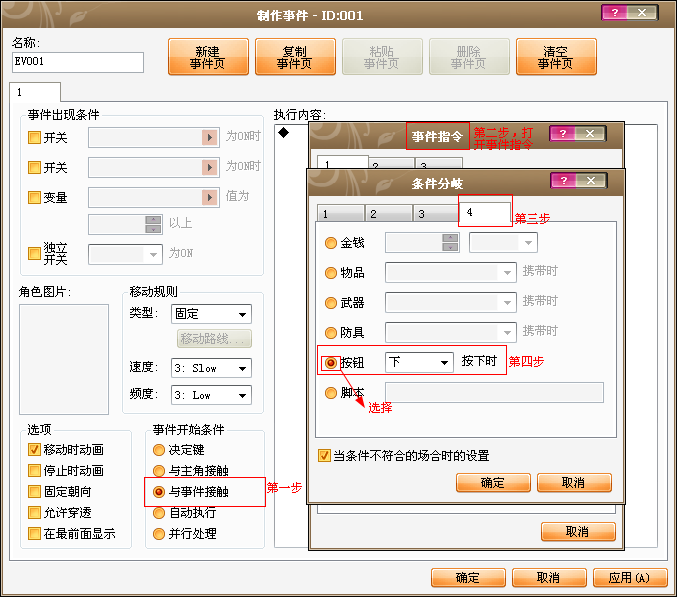The height and width of the screenshot is (597, 677).
Task: Enable the second 开关 condition checkbox
Action: (34, 167)
